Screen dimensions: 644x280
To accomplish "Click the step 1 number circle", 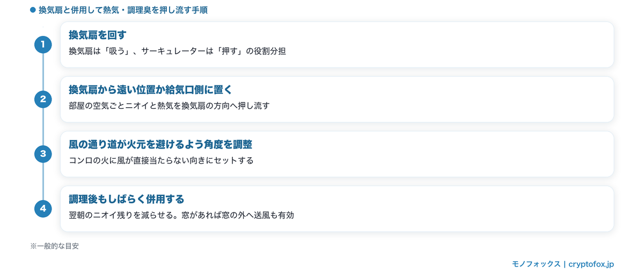I will click(43, 44).
